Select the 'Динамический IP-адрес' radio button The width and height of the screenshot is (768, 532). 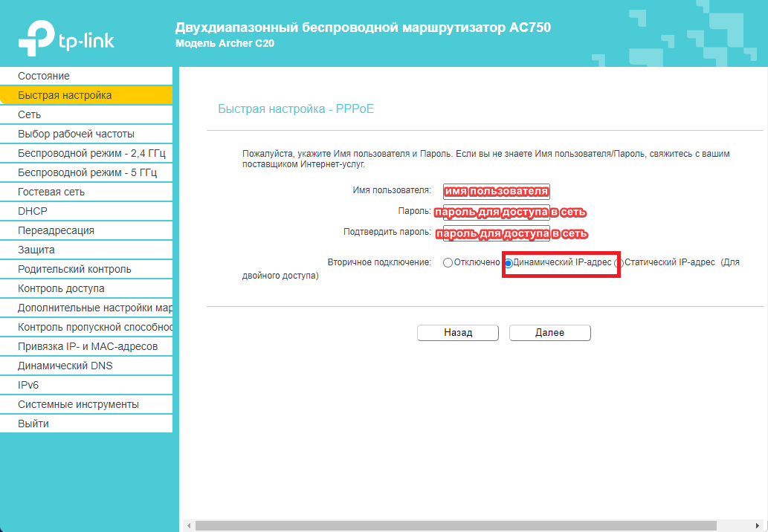pyautogui.click(x=509, y=263)
